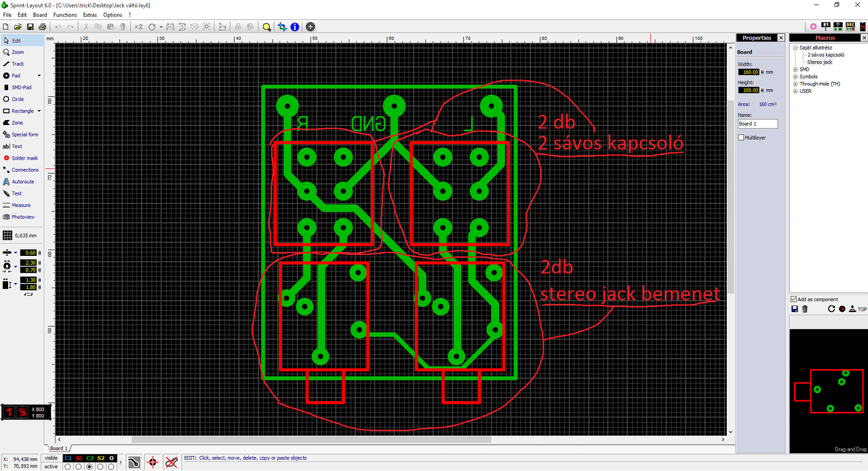
Task: Click the green crosshair transparency icon
Action: 282,26
